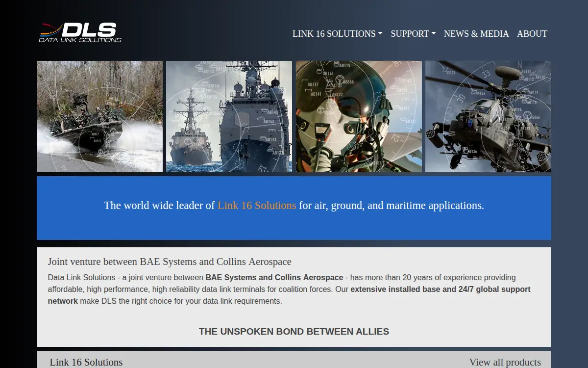The image size is (588, 368).
Task: Expand the LINK 16 SOLUTIONS dropdown menu
Action: coord(337,34)
